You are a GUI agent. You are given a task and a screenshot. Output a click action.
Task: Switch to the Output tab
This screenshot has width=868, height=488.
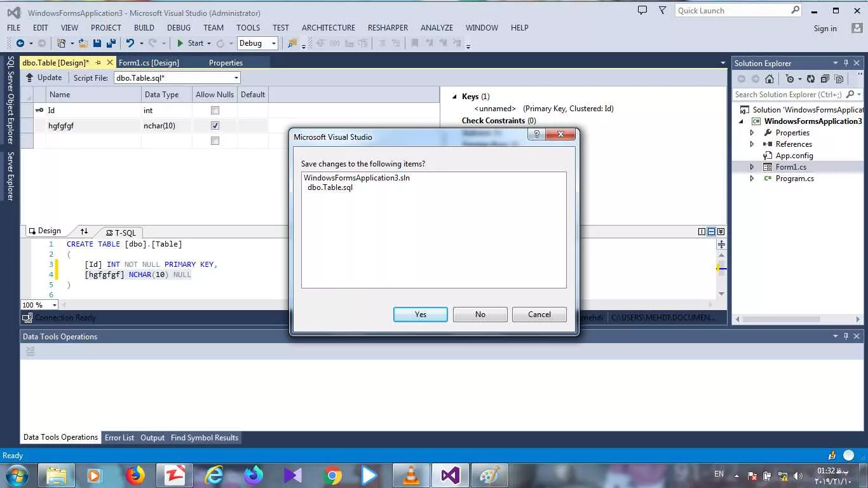[153, 438]
